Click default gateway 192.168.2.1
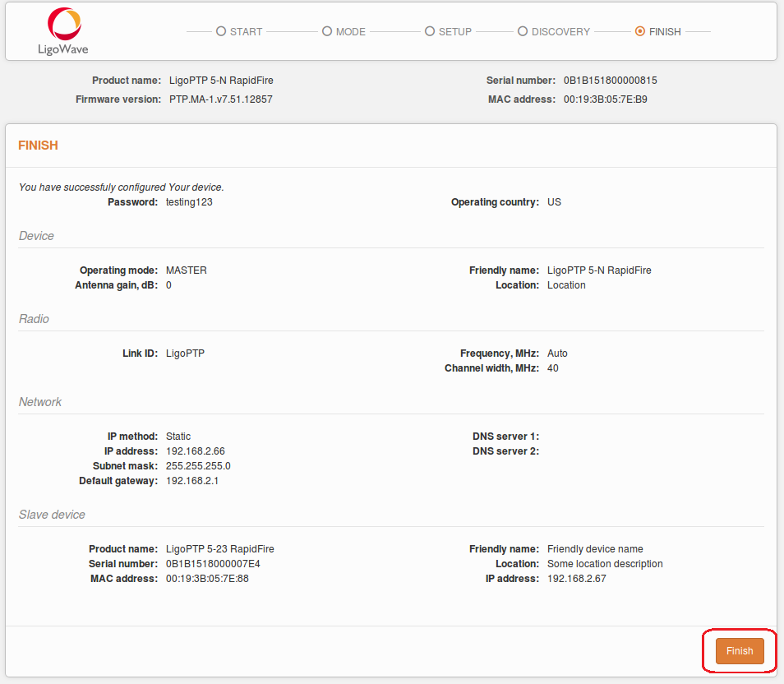 click(x=192, y=480)
